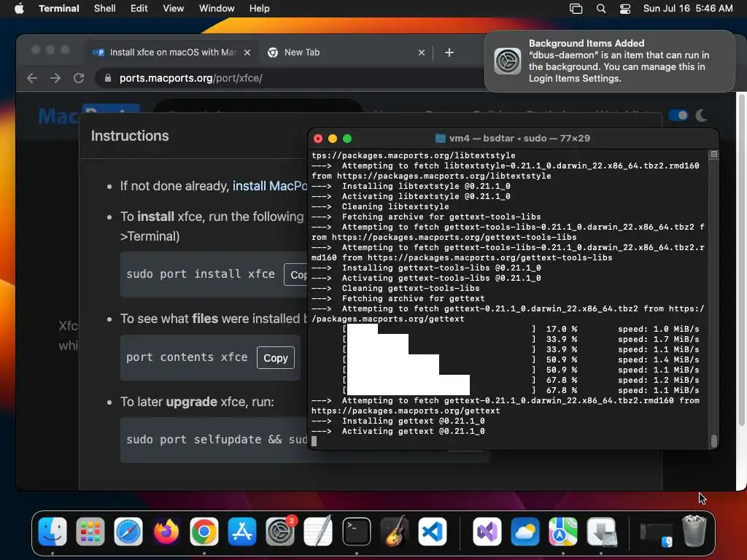Screen dimensions: 747x560
Task: Open the App Store from the Dock
Action: click(x=242, y=532)
